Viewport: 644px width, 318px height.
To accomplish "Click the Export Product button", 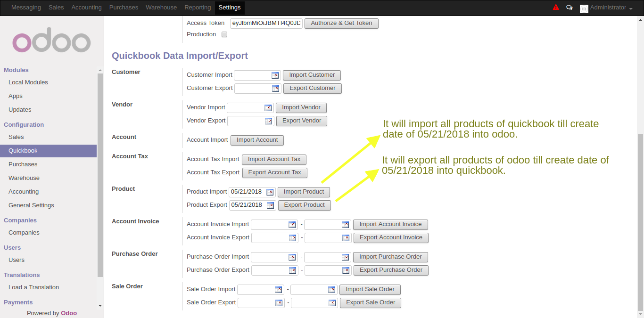I will tap(304, 205).
